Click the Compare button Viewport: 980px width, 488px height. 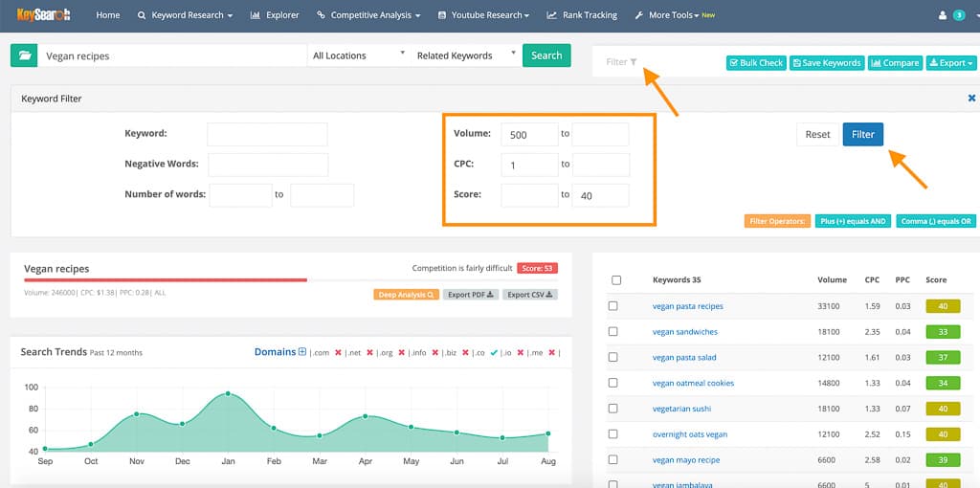click(895, 62)
